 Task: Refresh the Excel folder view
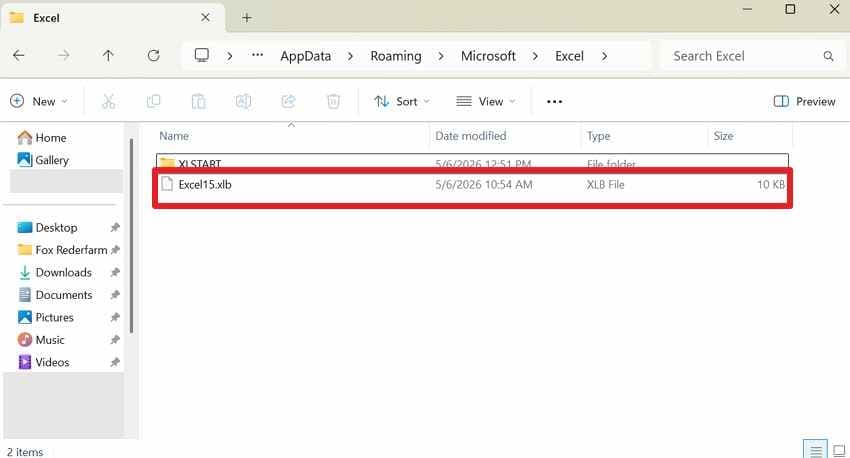(153, 55)
